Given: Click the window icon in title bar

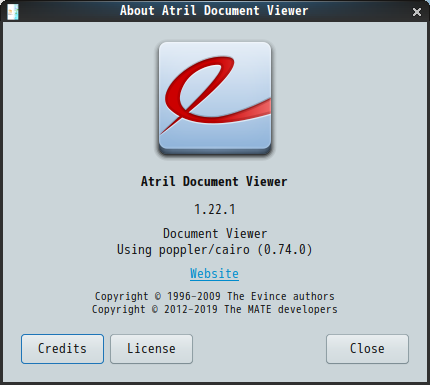Looking at the screenshot, I should [x=13, y=12].
